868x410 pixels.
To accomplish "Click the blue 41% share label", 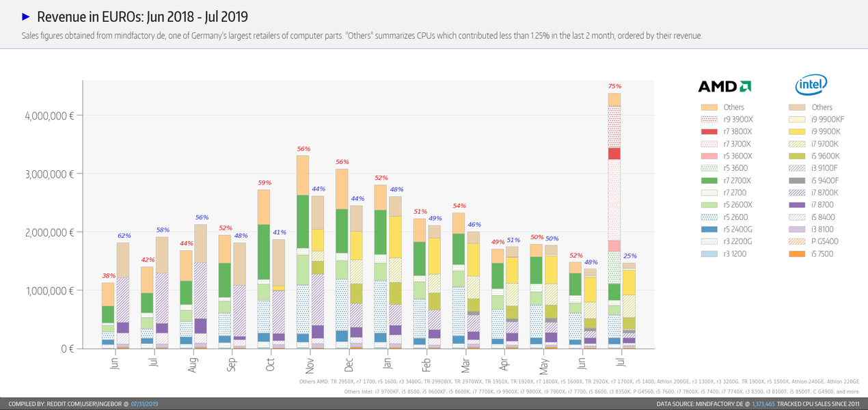I will click(280, 232).
